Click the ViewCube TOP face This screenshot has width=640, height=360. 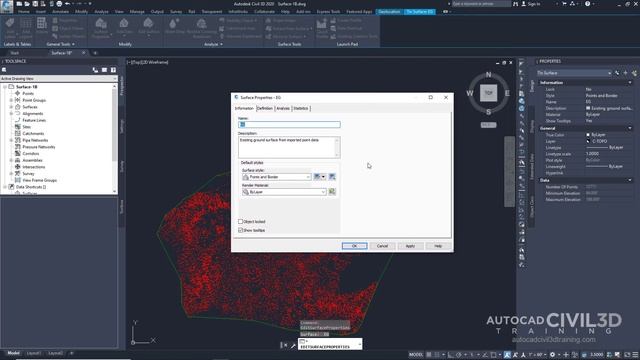click(x=489, y=93)
